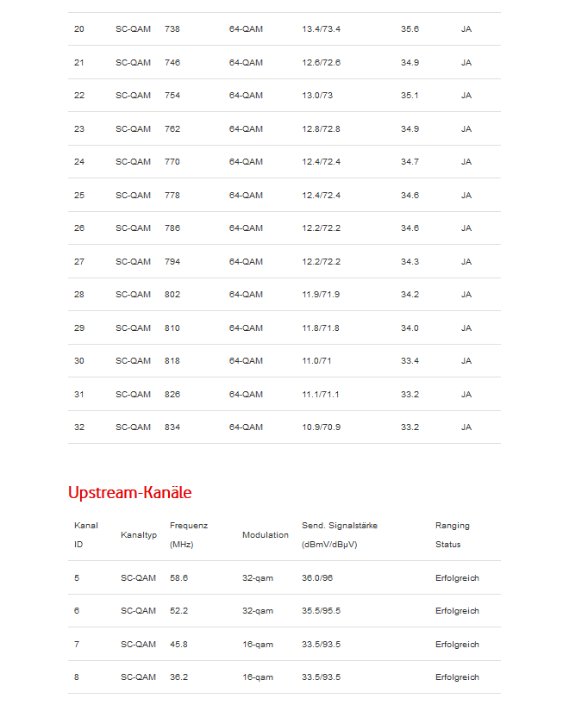Select the 738 frequency cell

(172, 29)
